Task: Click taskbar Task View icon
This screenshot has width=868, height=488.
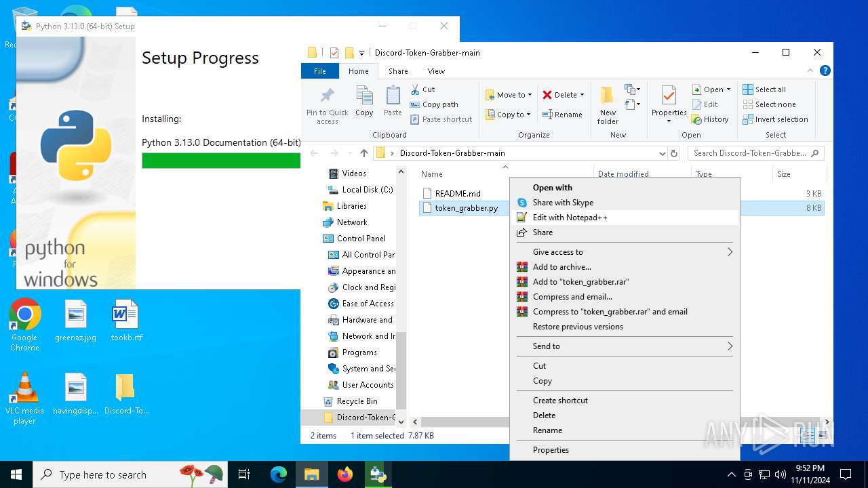Action: tap(244, 474)
